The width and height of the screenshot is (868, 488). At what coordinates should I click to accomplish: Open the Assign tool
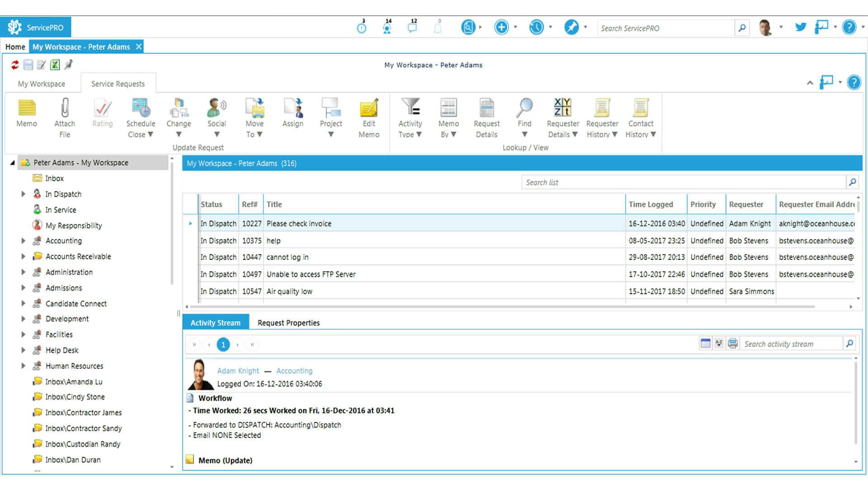292,113
